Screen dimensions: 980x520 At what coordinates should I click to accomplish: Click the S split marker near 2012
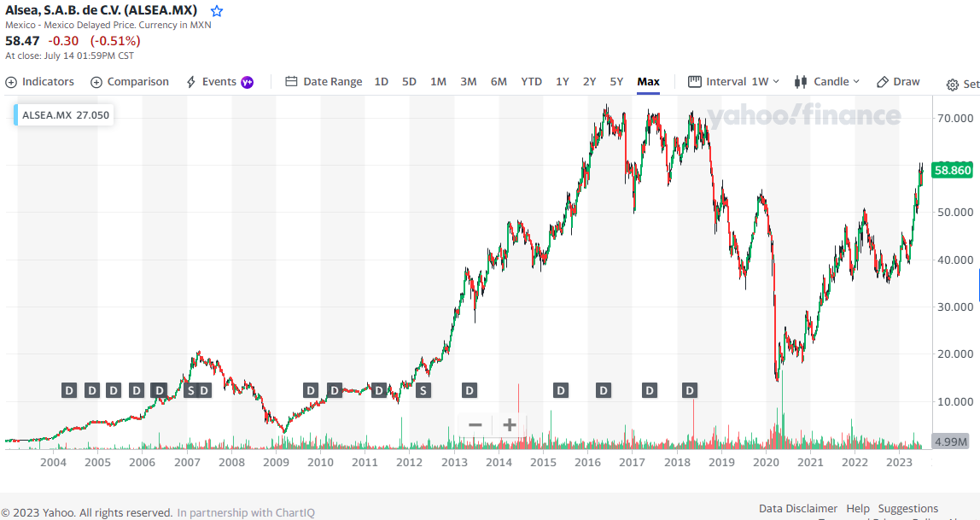tap(423, 390)
